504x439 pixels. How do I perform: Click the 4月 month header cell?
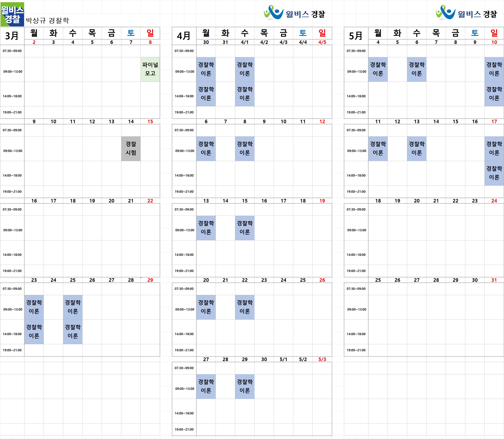tap(184, 36)
